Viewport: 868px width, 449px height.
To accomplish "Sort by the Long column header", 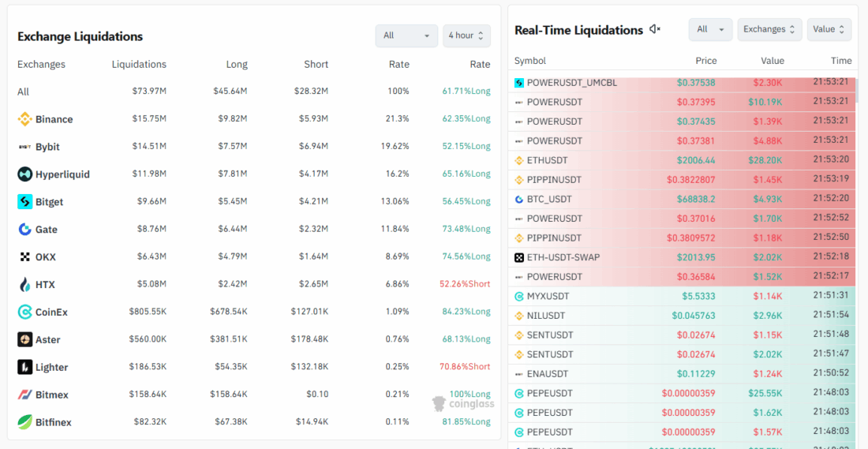I will point(237,64).
